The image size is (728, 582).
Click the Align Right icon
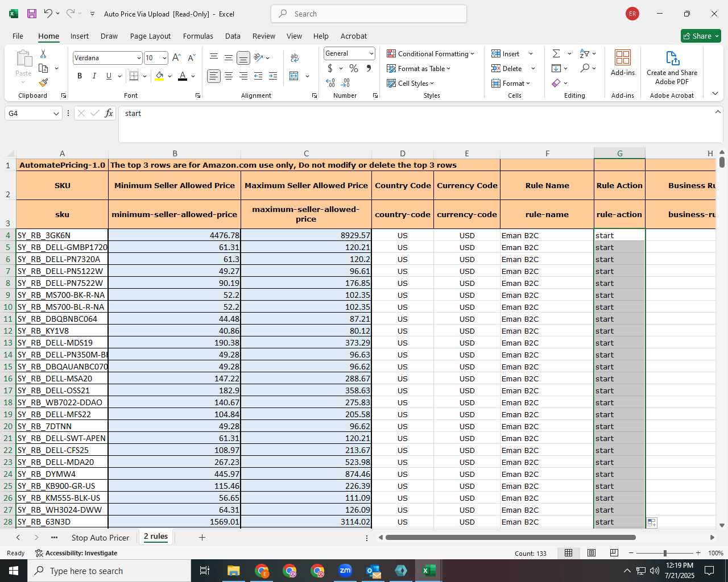coord(243,76)
